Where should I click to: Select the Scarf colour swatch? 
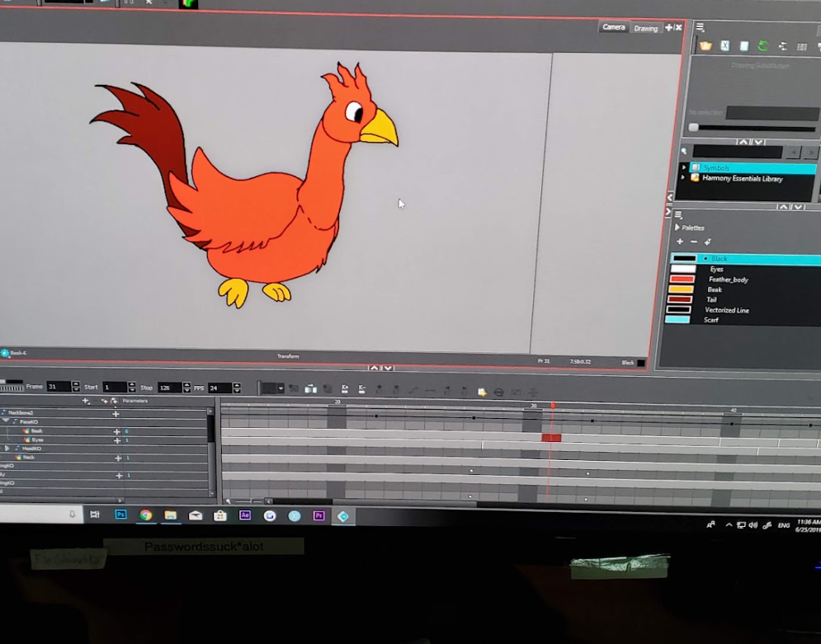677,320
